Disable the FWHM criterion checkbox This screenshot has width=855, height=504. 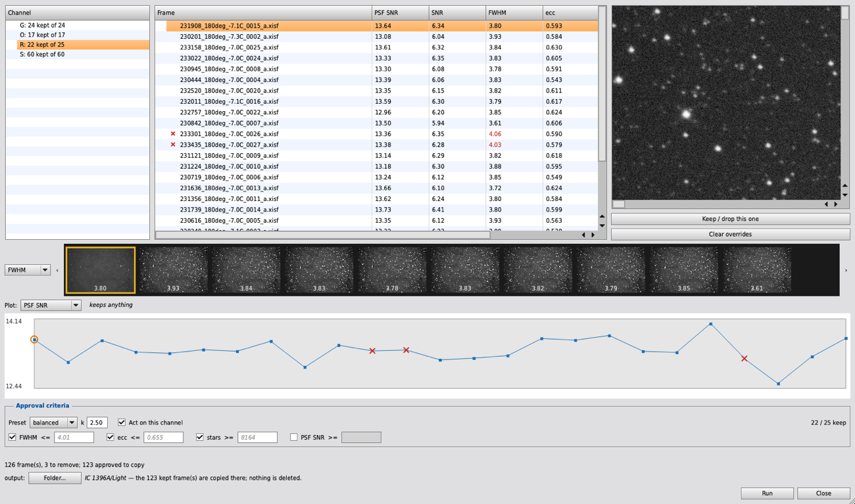point(12,438)
